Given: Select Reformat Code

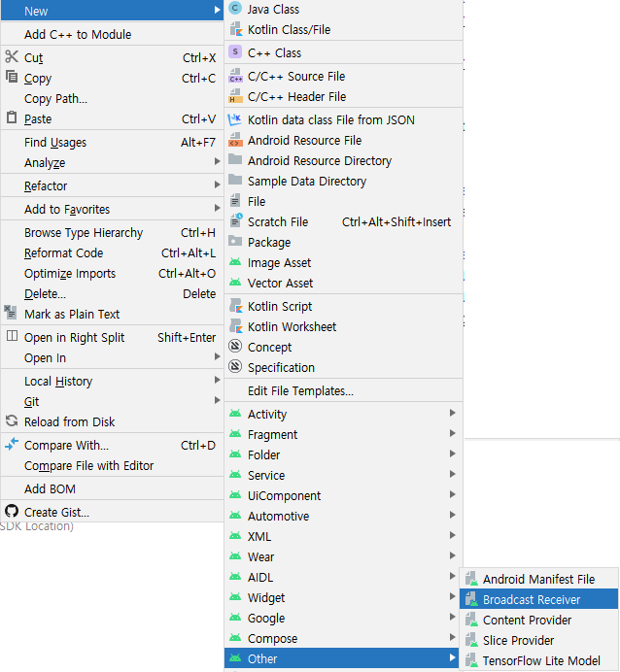Looking at the screenshot, I should click(113, 252).
